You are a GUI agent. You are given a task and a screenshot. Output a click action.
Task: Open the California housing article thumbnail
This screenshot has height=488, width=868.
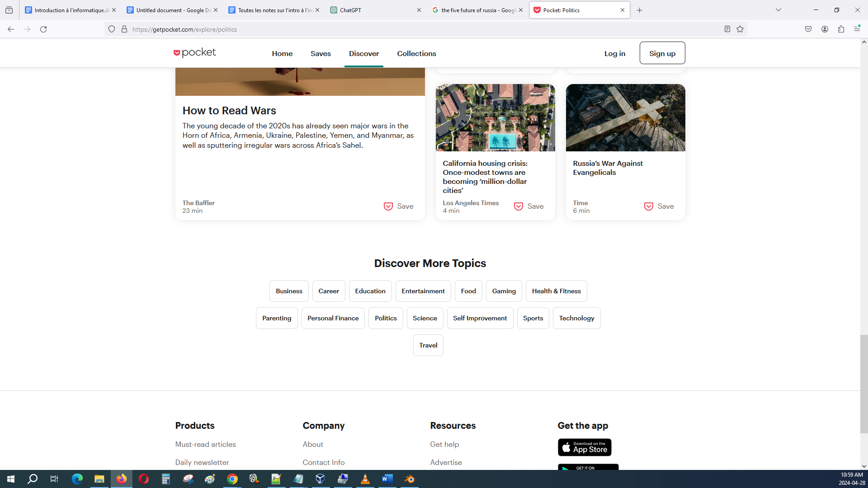click(495, 118)
